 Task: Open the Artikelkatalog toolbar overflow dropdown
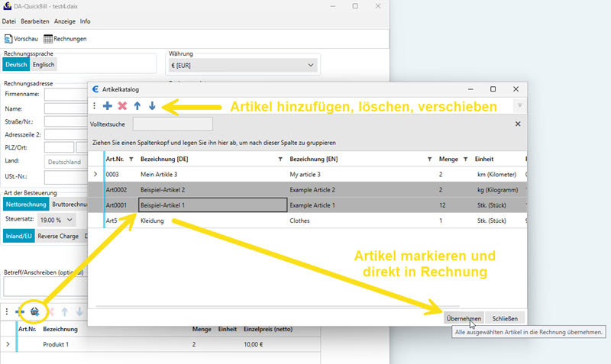click(519, 105)
